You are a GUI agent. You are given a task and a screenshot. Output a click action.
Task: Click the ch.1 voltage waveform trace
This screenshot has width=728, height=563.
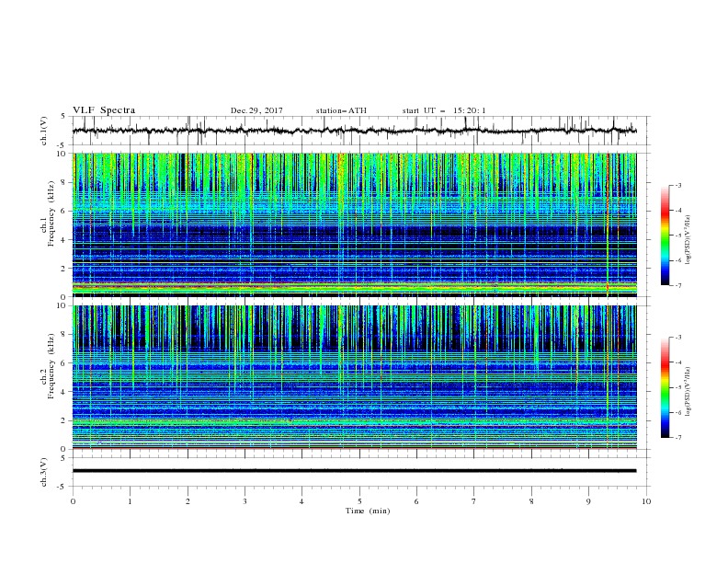[x=354, y=131]
